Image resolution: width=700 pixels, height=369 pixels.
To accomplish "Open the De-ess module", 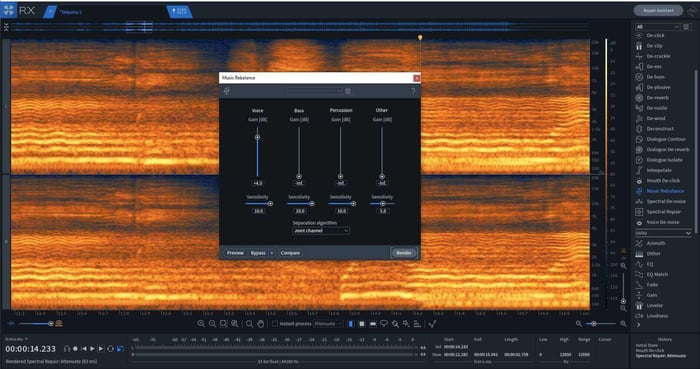I will pyautogui.click(x=654, y=66).
